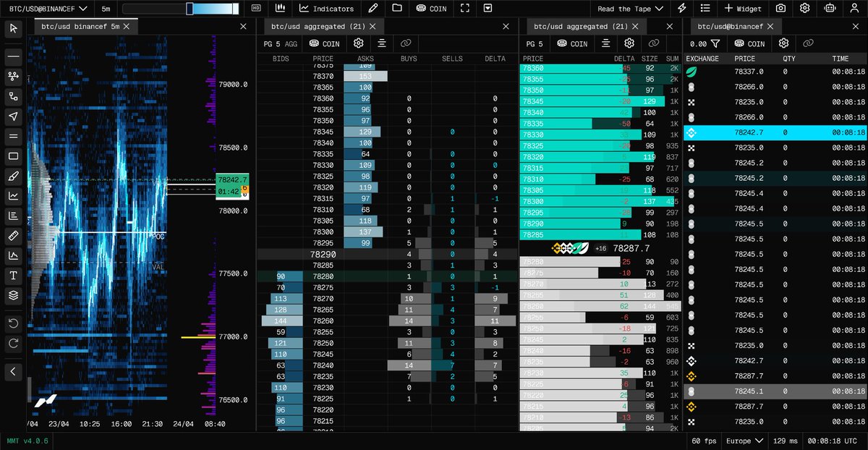Adjust the heatmap intensity gradient slider
This screenshot has height=450, width=868.
pos(181,9)
